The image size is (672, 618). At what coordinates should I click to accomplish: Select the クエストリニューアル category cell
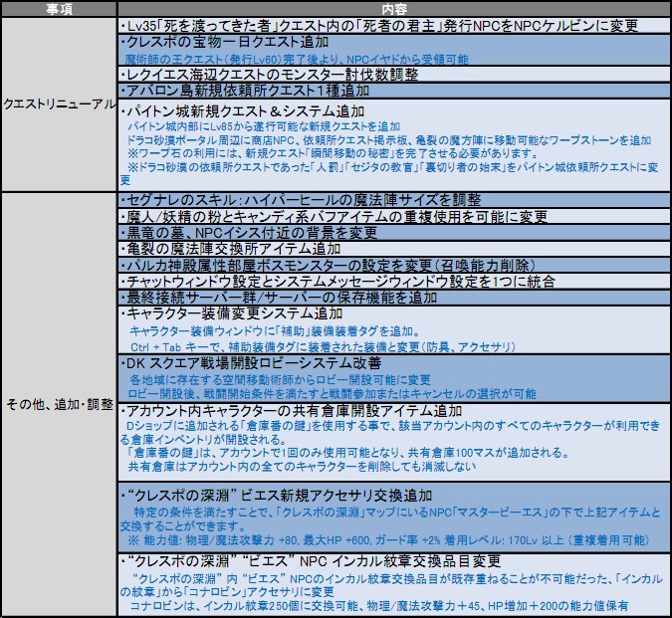coord(59,104)
